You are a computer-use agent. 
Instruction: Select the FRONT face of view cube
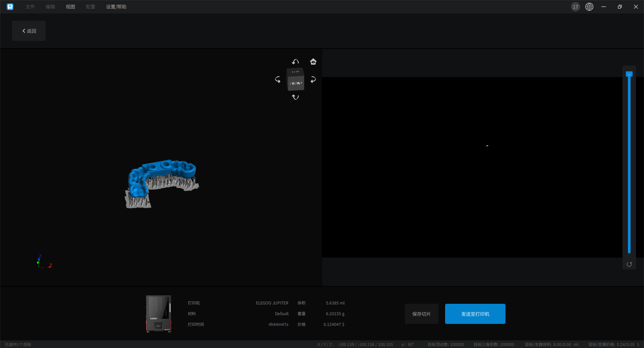tap(296, 83)
